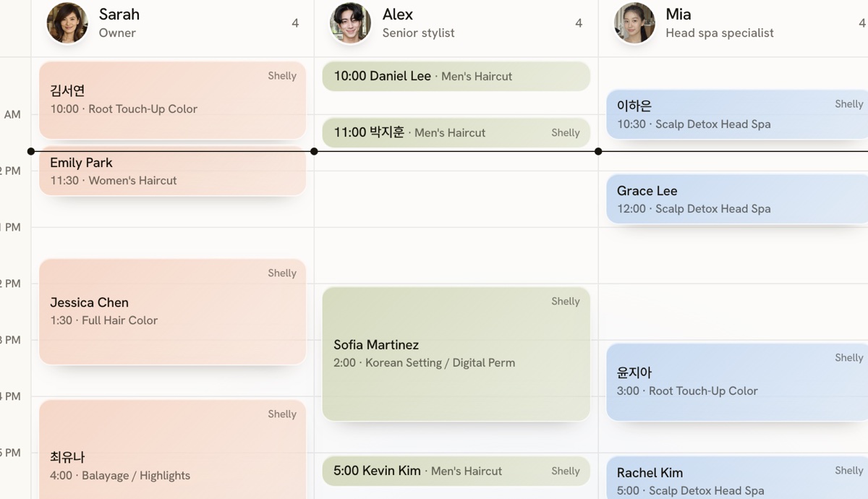Open Grace Lee 12:00 Scalp Detox appointment
Screen dimensions: 868x499
click(737, 199)
